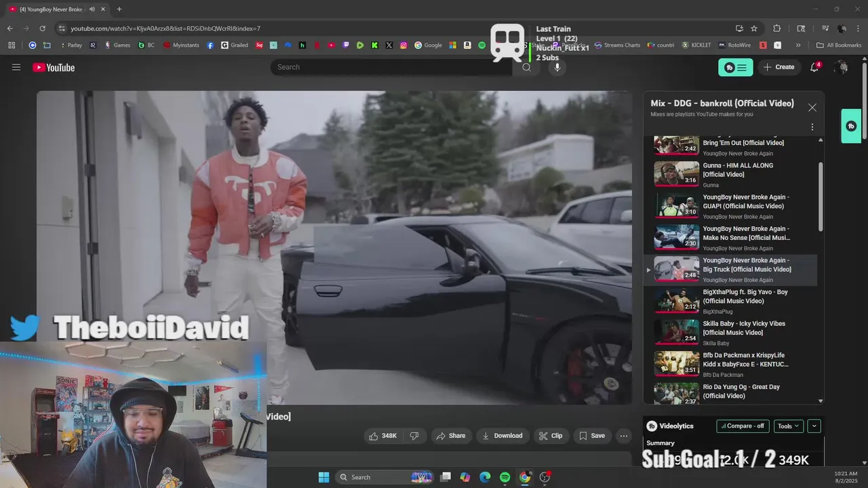Click the browser address bar URL
Image resolution: width=868 pixels, height=488 pixels.
point(165,28)
